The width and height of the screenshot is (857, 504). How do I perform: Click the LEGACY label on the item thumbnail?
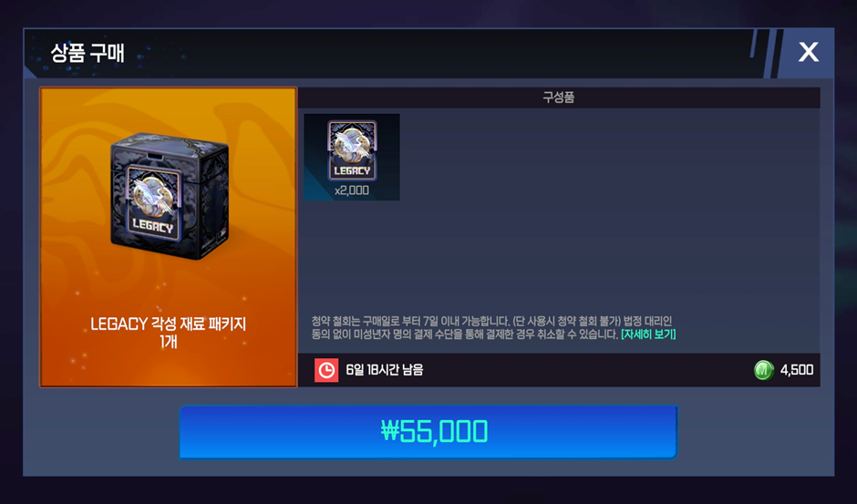(x=352, y=171)
